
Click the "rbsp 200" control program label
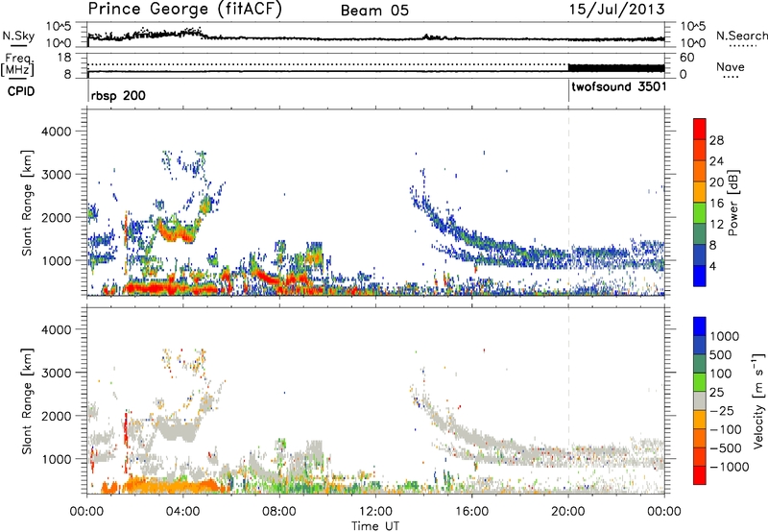118,95
